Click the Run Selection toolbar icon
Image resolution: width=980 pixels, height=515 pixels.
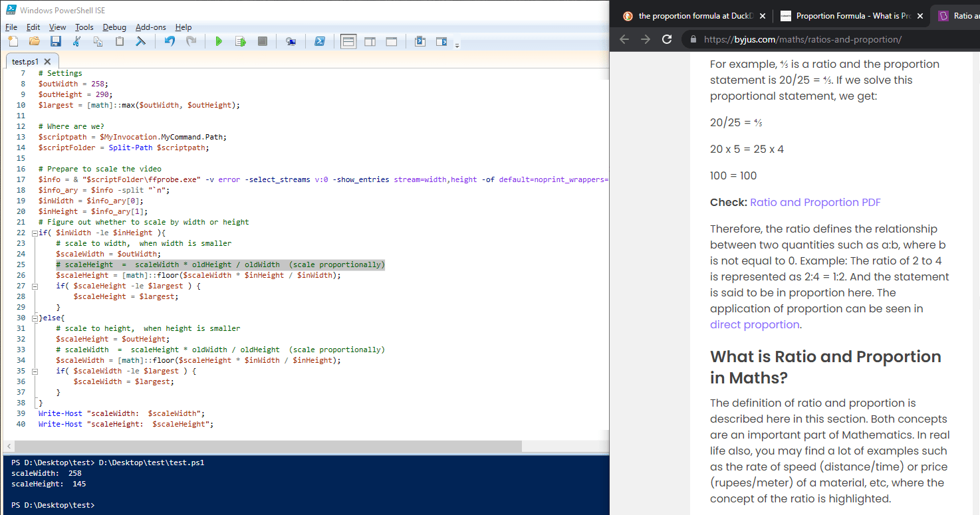pos(241,41)
